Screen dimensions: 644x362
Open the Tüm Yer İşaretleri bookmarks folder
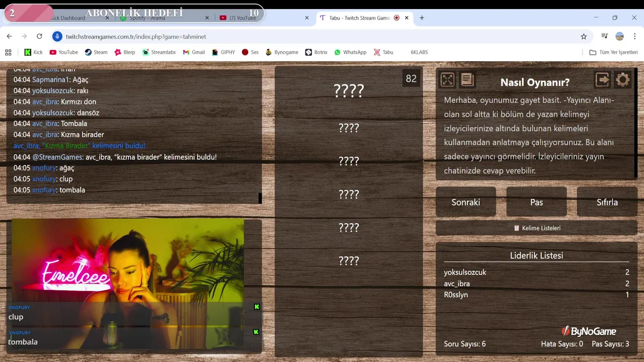click(613, 52)
